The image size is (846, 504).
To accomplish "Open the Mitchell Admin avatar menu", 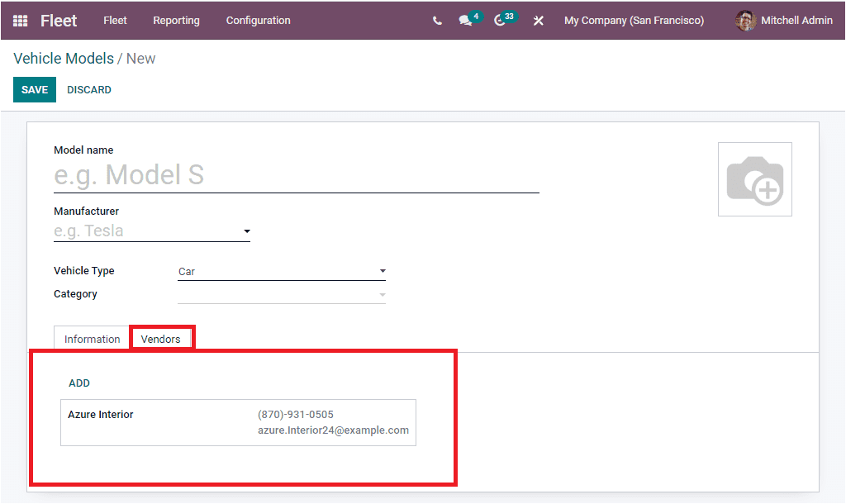I will (x=782, y=21).
